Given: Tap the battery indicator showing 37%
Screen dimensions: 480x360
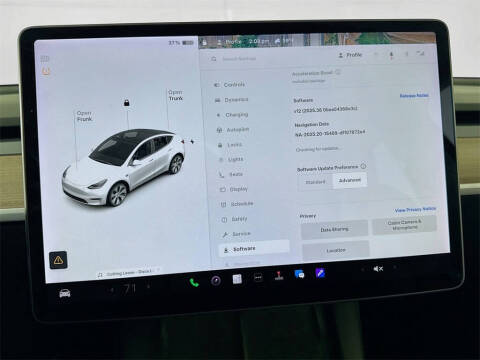Looking at the screenshot, I should (x=181, y=43).
